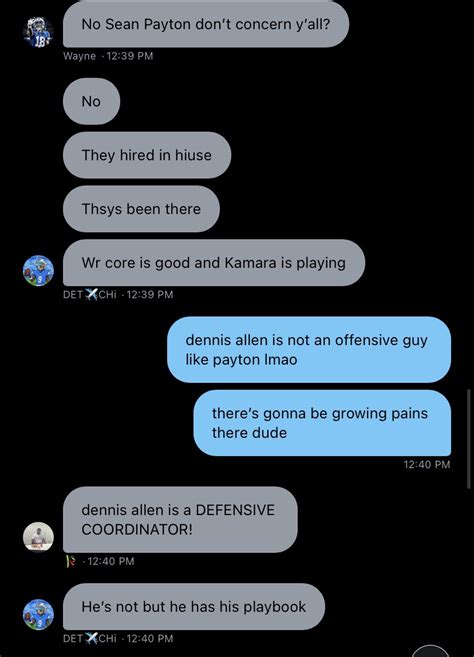Image resolution: width=474 pixels, height=657 pixels.
Task: Click the chat scrollbar on the right edge
Action: (x=469, y=439)
